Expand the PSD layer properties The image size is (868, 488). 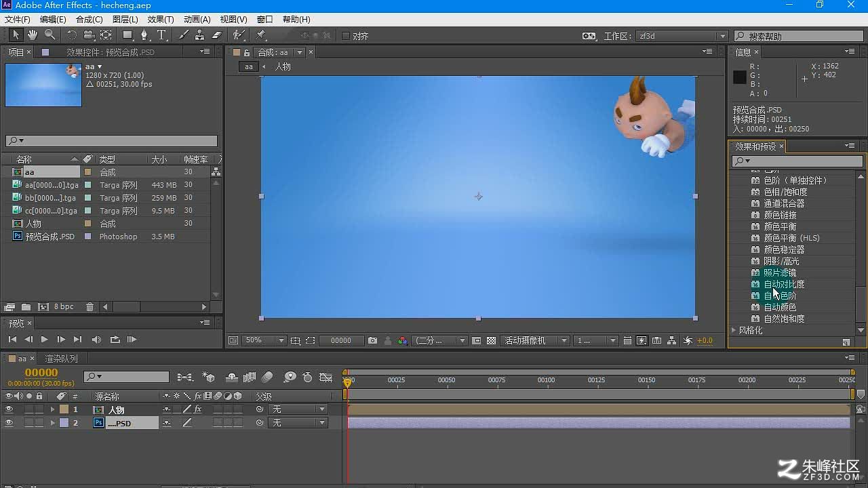tap(52, 422)
